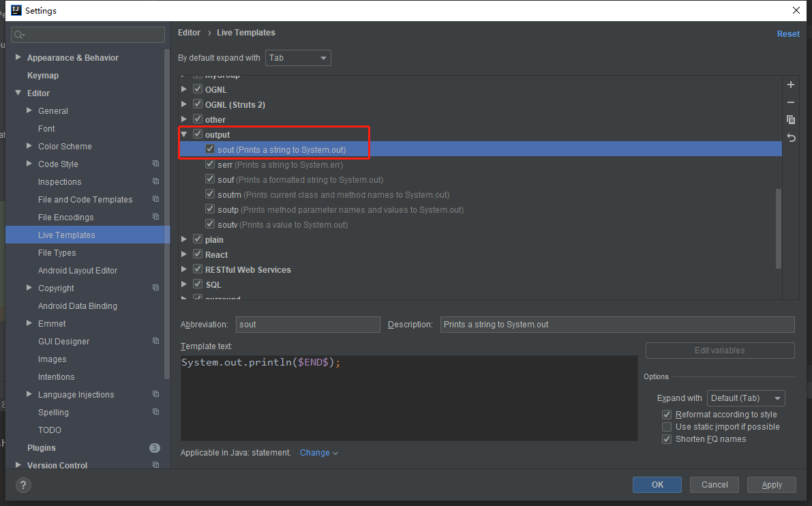Duplicate the selected template using copy icon
Image resolution: width=812 pixels, height=506 pixels.
(x=790, y=119)
